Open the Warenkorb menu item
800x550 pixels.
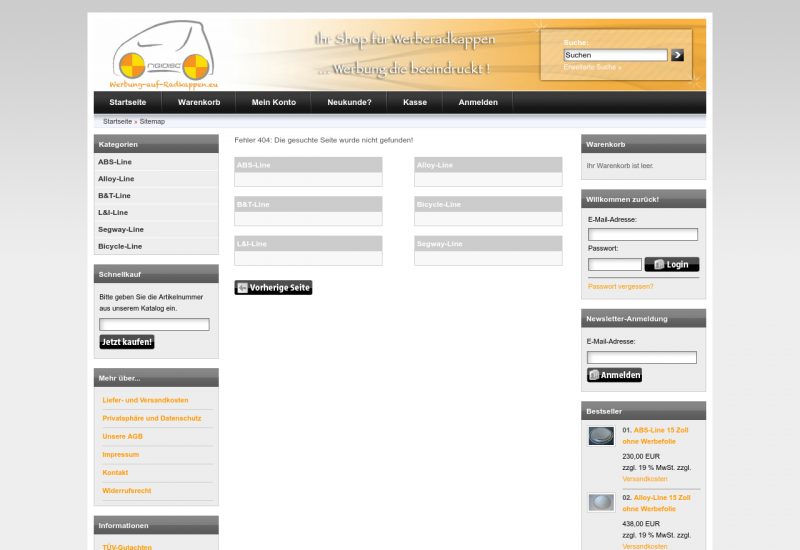(x=199, y=102)
